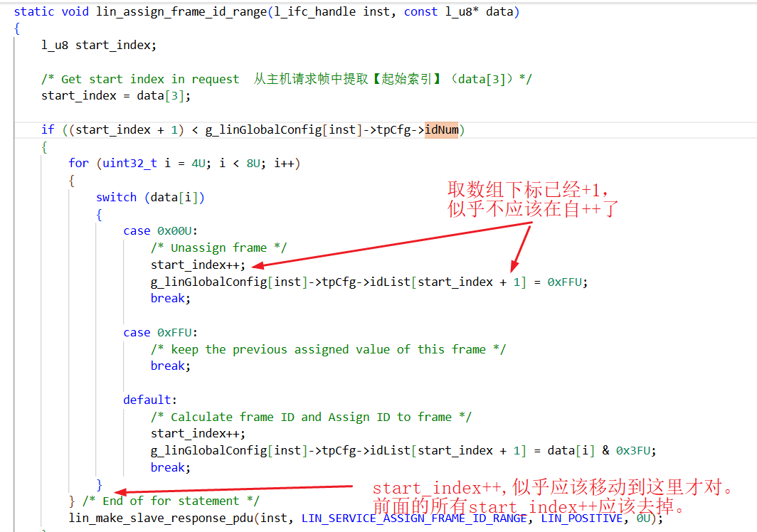Image resolution: width=757 pixels, height=532 pixels.
Task: Click the 'Get start index in request' comment
Action: coord(150,79)
